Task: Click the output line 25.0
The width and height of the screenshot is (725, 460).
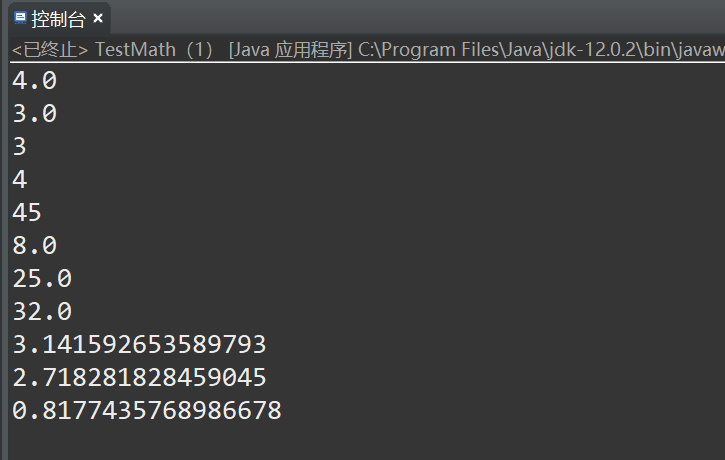Action: tap(42, 279)
